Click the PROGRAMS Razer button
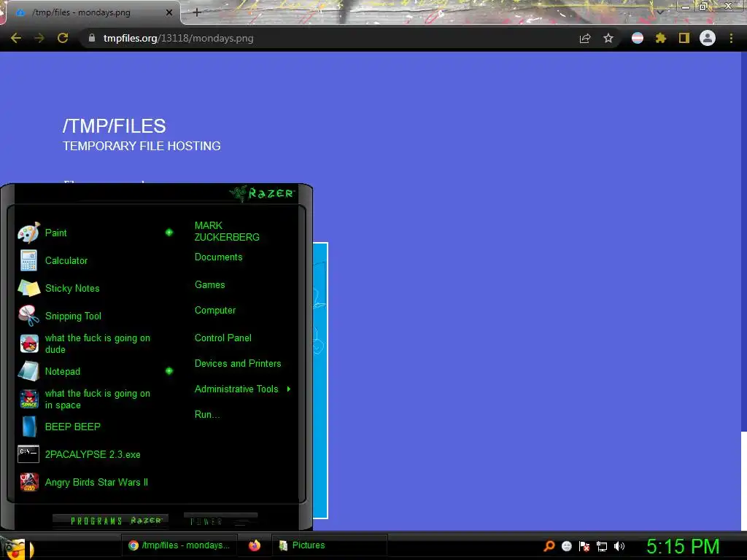This screenshot has height=560, width=747. click(x=111, y=521)
